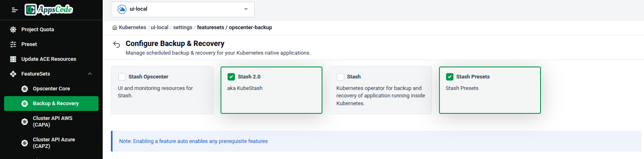This screenshot has height=159, width=644.
Task: Enable the Stash Opscenter checkbox
Action: 122,76
